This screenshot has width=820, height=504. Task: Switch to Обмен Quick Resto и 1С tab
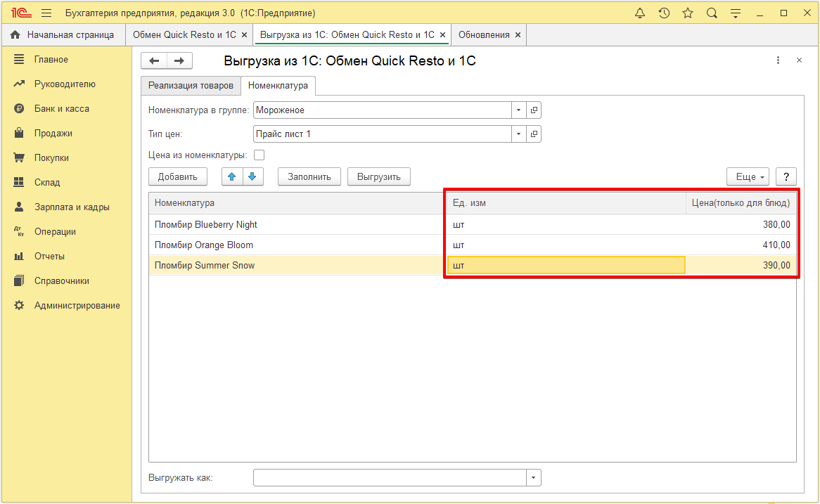click(x=184, y=35)
